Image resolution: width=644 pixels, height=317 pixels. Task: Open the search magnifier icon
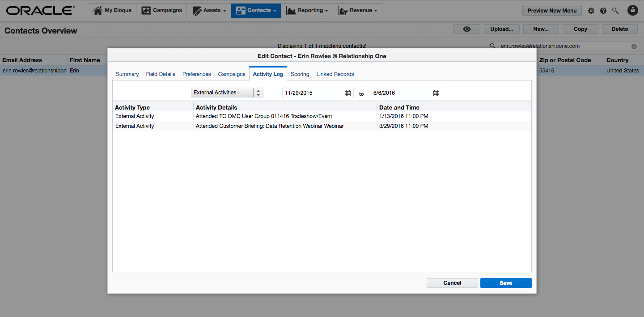coord(615,10)
